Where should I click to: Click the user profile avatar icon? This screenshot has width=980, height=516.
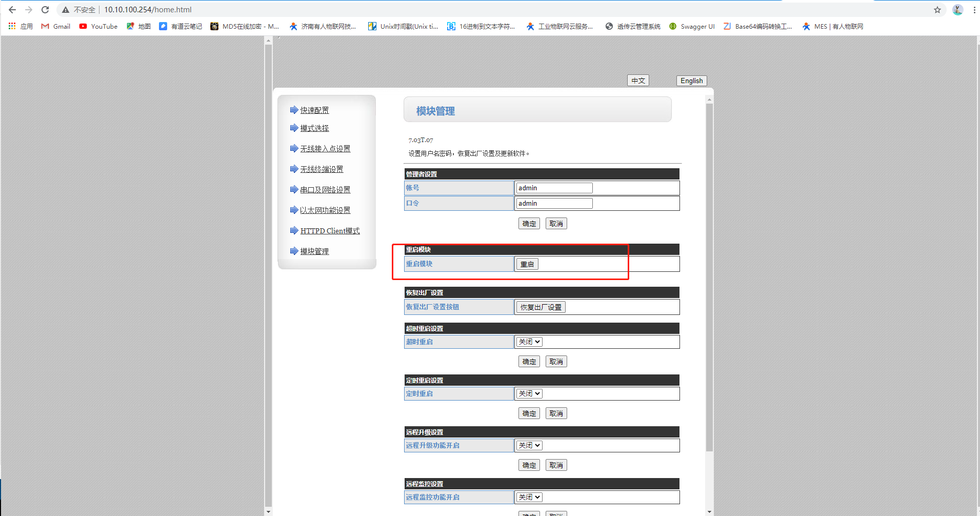[957, 10]
